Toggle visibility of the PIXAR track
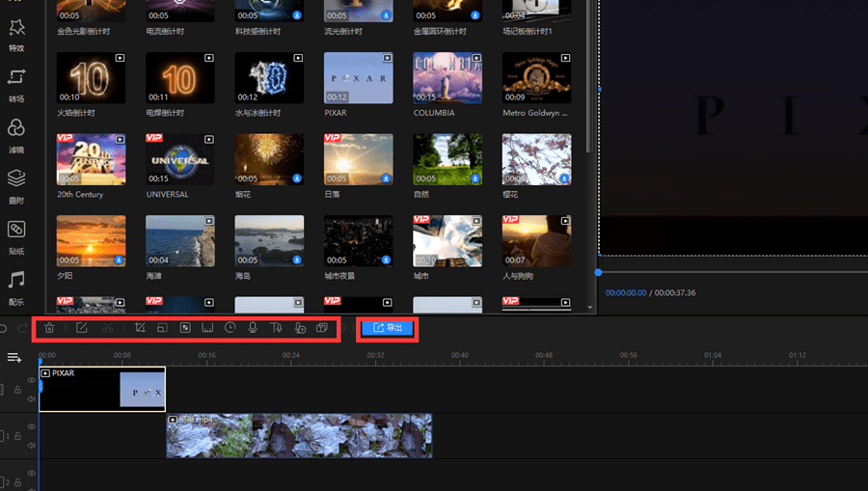 (32, 380)
